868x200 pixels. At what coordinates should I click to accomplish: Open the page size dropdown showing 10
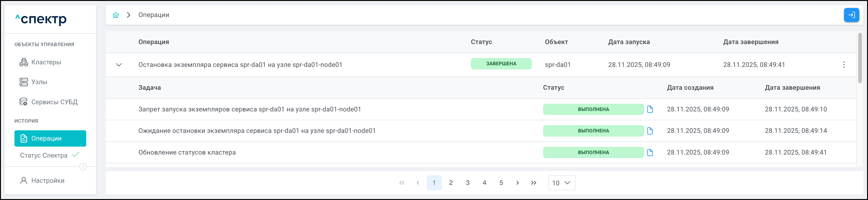[x=561, y=183]
